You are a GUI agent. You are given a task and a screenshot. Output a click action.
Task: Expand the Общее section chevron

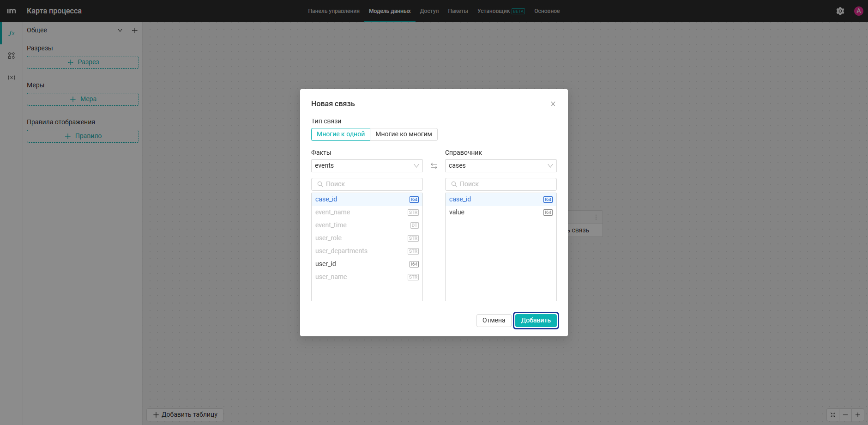pyautogui.click(x=120, y=30)
